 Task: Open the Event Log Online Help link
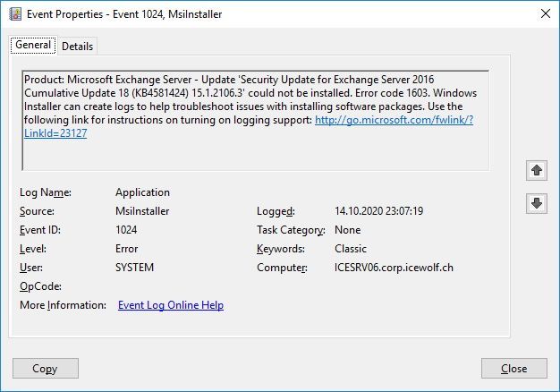[171, 305]
